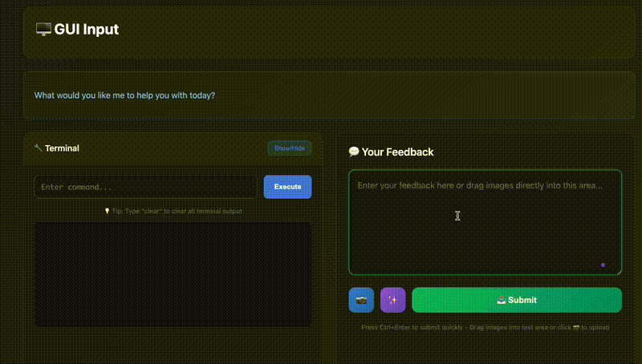Click the camera image upload button
The width and height of the screenshot is (642, 364).
pos(361,300)
